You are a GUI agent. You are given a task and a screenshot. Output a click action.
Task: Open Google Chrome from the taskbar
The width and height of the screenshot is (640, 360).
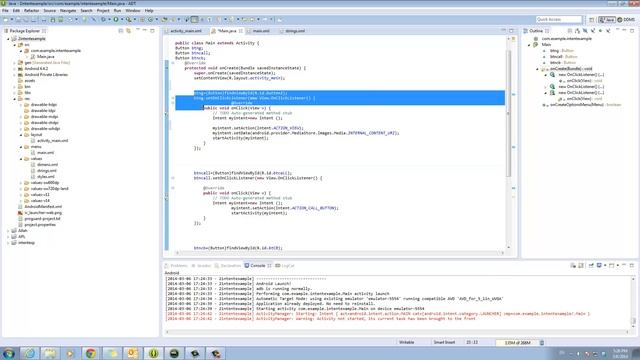91,353
